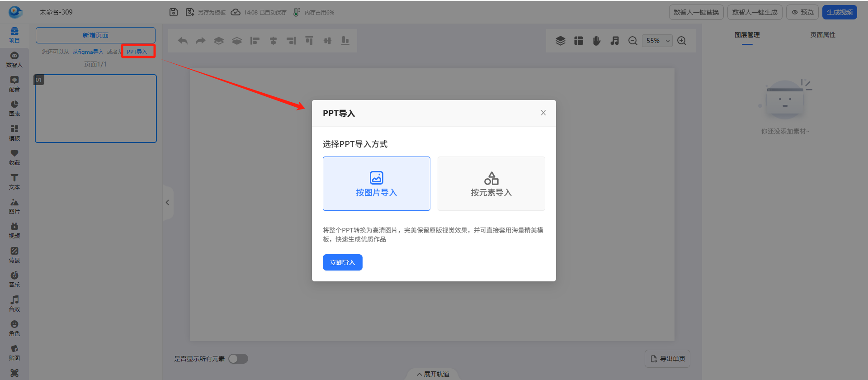Click the redo arrow icon
Screen dimensions: 868x380
(x=201, y=41)
